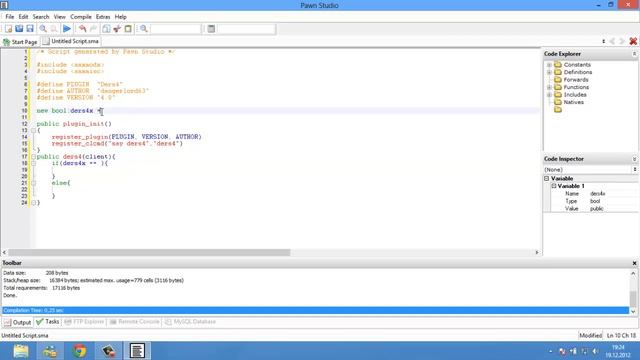
Task: Open the (None) dropdown in Code Inspector
Action: [590, 169]
